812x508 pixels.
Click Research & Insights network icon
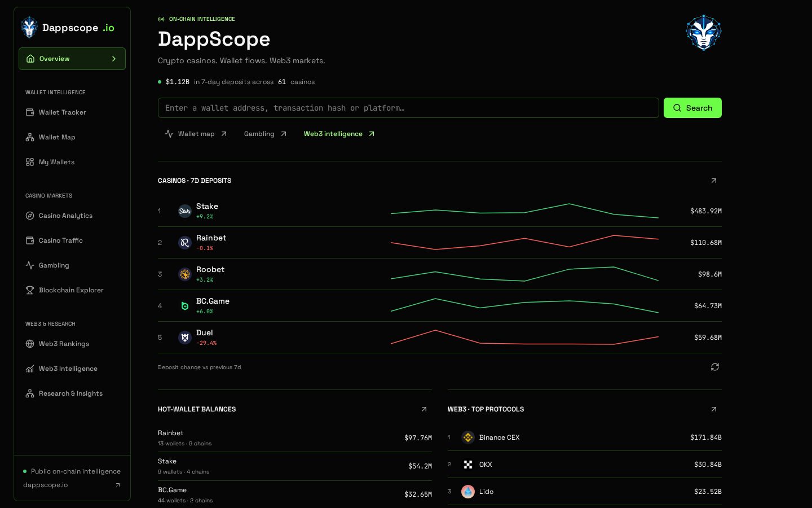click(30, 393)
